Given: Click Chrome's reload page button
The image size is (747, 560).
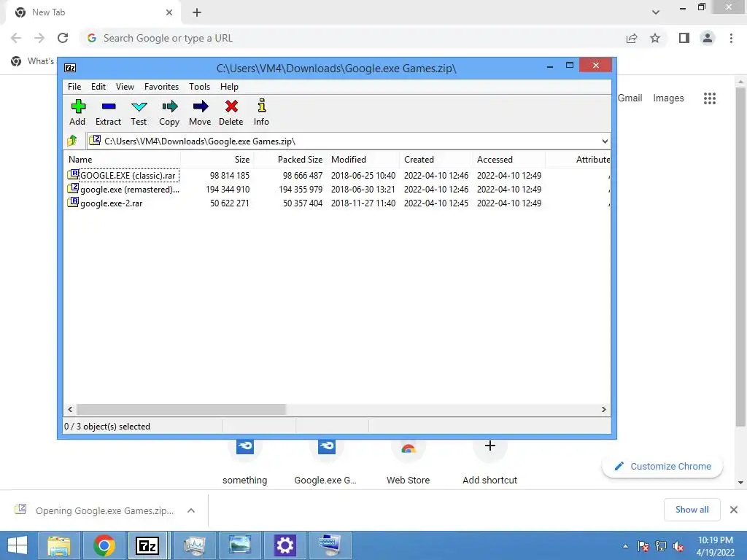Looking at the screenshot, I should [x=63, y=38].
